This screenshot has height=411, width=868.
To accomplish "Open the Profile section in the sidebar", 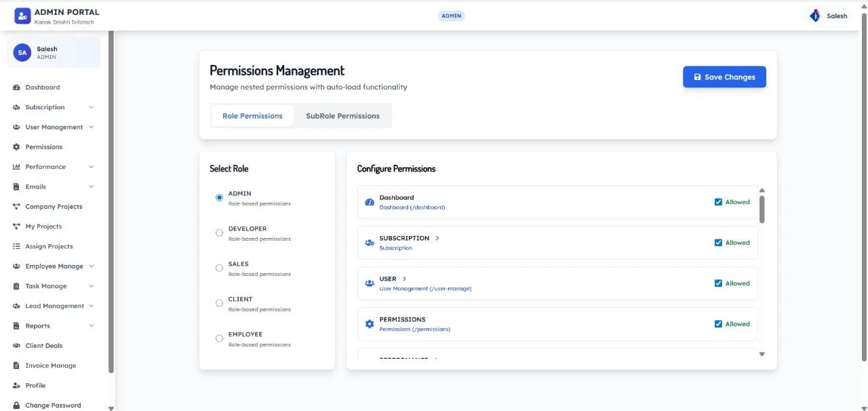I will click(x=16, y=385).
